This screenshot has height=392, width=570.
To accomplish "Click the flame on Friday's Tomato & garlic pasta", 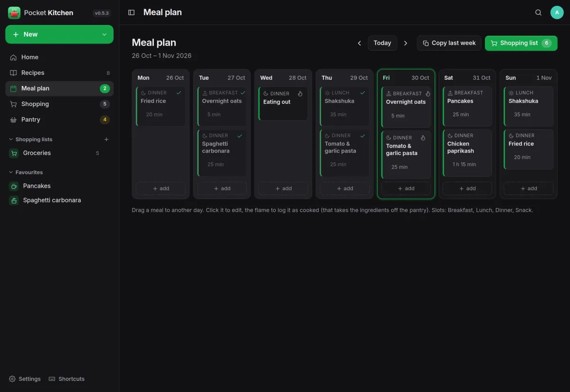I will tap(423, 138).
